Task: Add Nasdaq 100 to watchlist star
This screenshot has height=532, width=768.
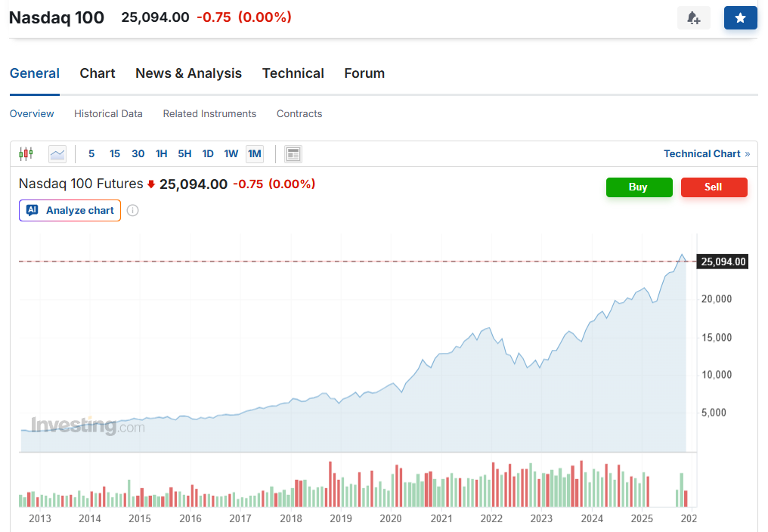Action: point(740,18)
